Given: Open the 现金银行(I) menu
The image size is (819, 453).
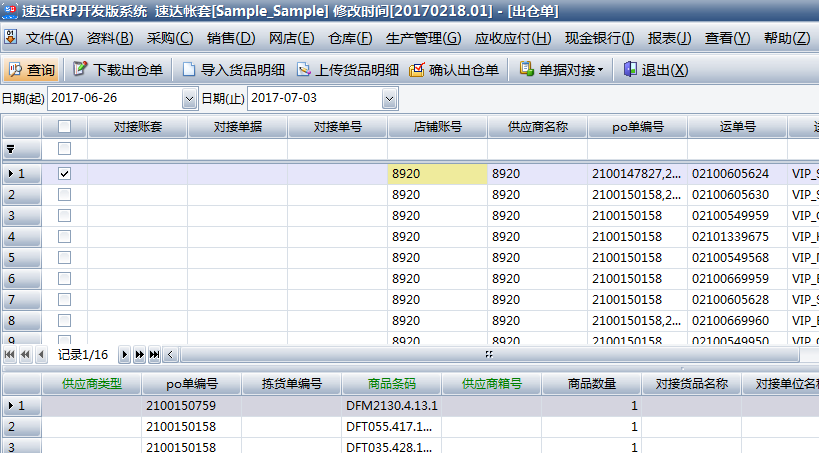Looking at the screenshot, I should 600,38.
